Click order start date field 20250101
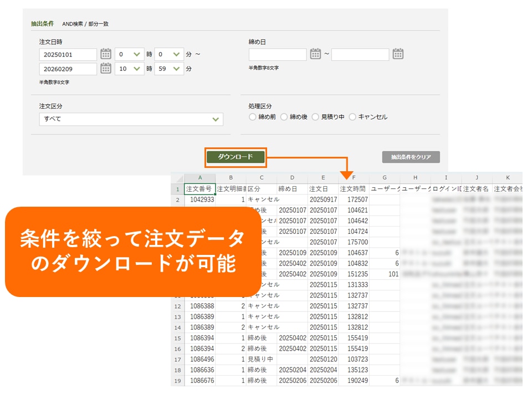Viewport: 532px width, 399px height. click(68, 54)
